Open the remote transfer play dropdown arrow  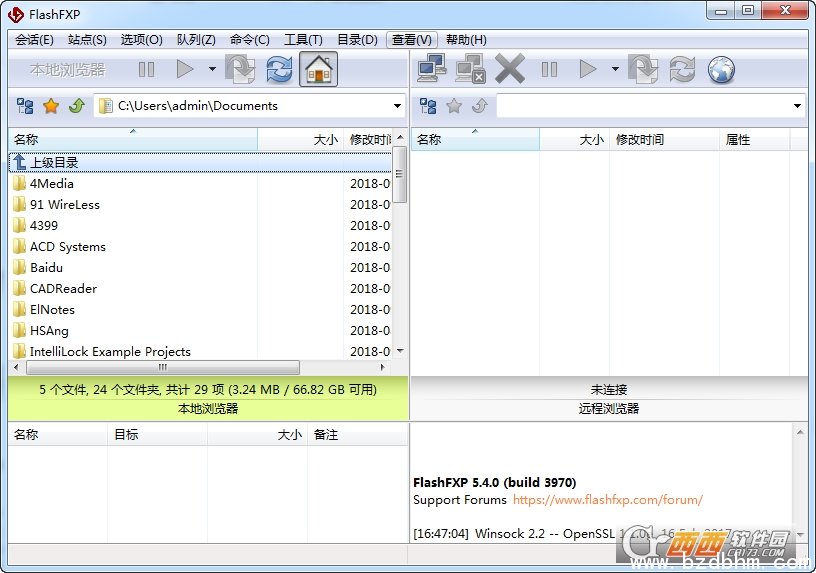pos(615,69)
